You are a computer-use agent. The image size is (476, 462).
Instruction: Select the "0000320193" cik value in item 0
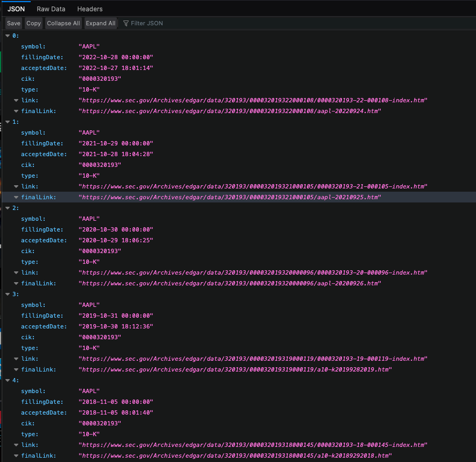click(x=100, y=79)
